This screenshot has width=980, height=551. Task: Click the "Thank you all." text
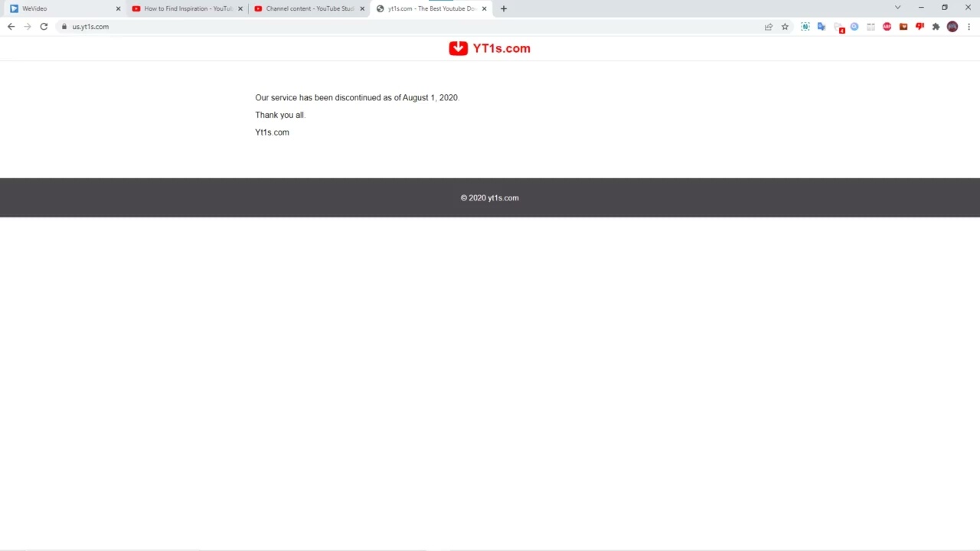tap(280, 115)
